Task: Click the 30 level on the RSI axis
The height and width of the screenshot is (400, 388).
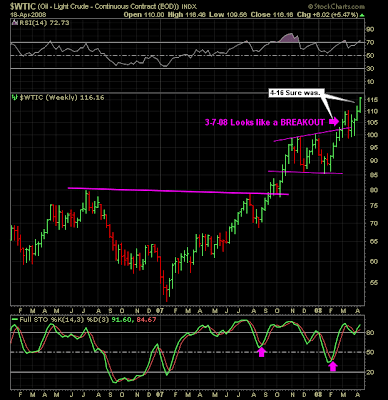Action: [x=371, y=69]
